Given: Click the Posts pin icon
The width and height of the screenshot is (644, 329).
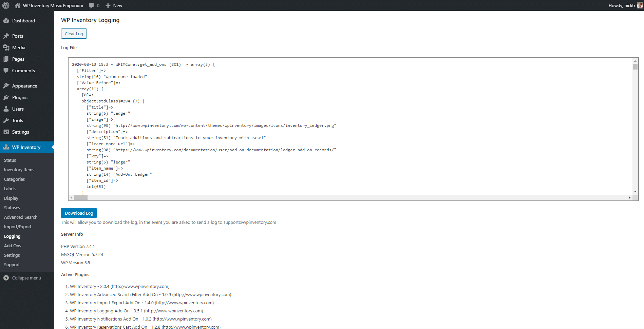Looking at the screenshot, I should [x=6, y=36].
